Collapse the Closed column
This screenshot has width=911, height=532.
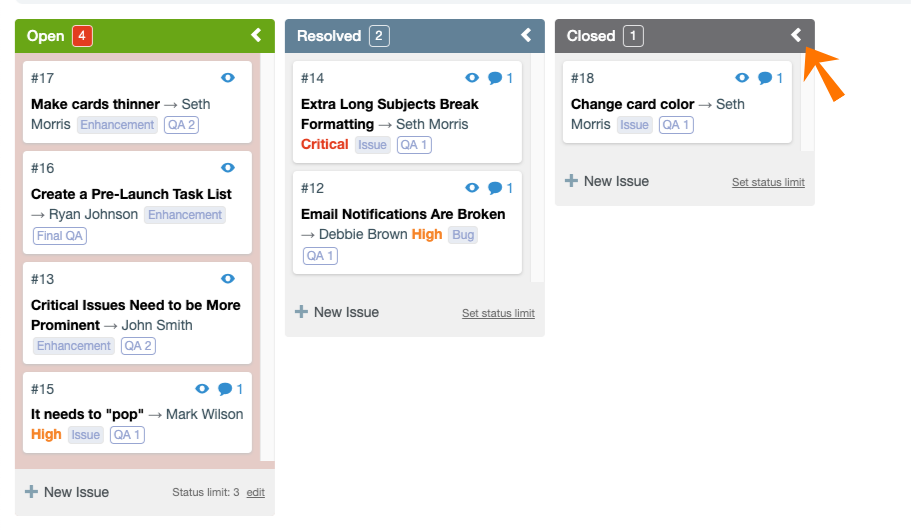coord(796,35)
